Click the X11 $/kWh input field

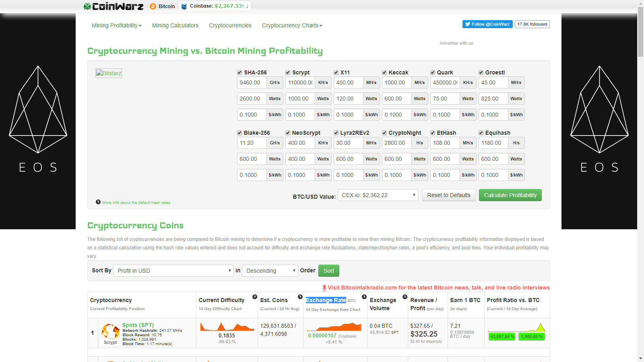coord(349,115)
